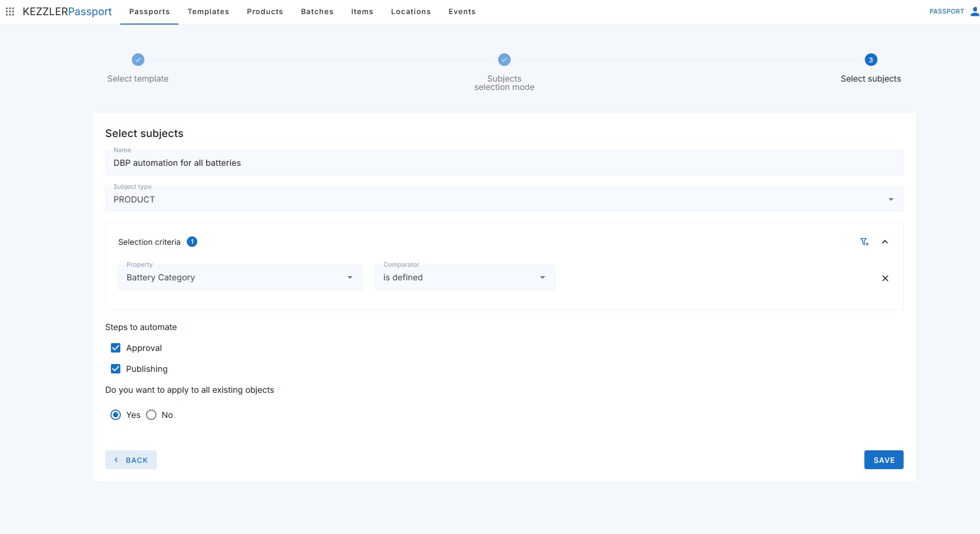Open the Property Battery Category dropdown
The width and height of the screenshot is (980, 534).
240,277
